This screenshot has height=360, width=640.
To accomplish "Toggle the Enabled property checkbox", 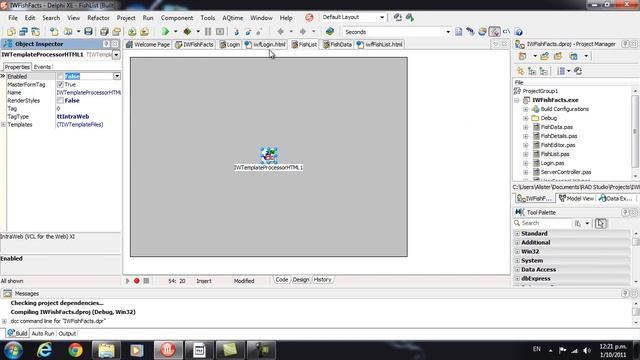I will pyautogui.click(x=60, y=76).
